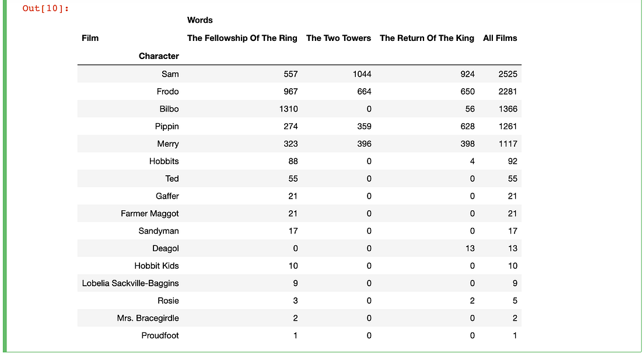
Task: Click Bilbo's Fellowship value 1310
Action: coord(288,109)
